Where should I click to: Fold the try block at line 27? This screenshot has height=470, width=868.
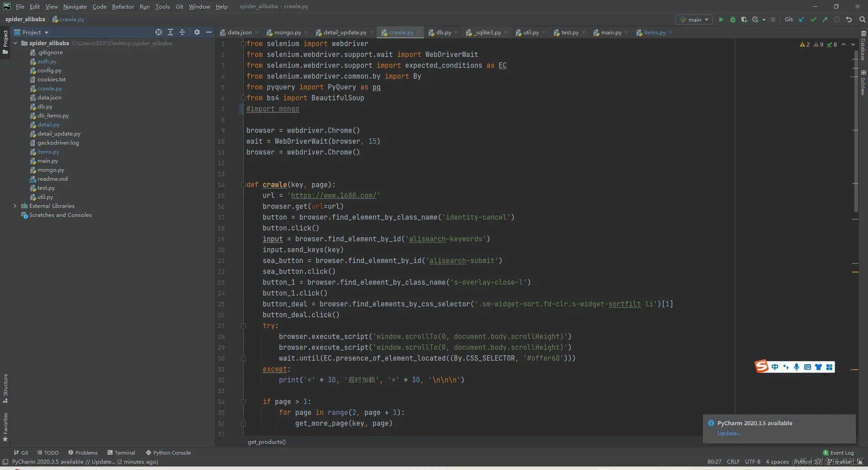pyautogui.click(x=243, y=326)
